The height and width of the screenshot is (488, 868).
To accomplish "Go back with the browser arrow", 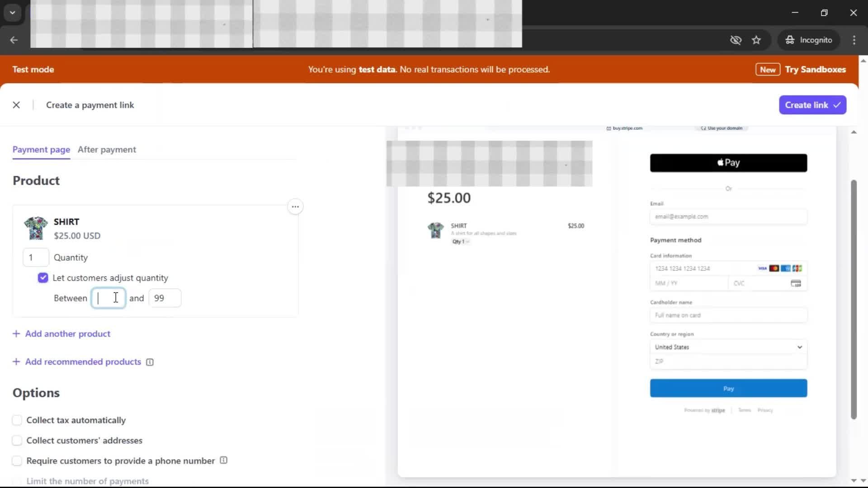I will click(14, 40).
